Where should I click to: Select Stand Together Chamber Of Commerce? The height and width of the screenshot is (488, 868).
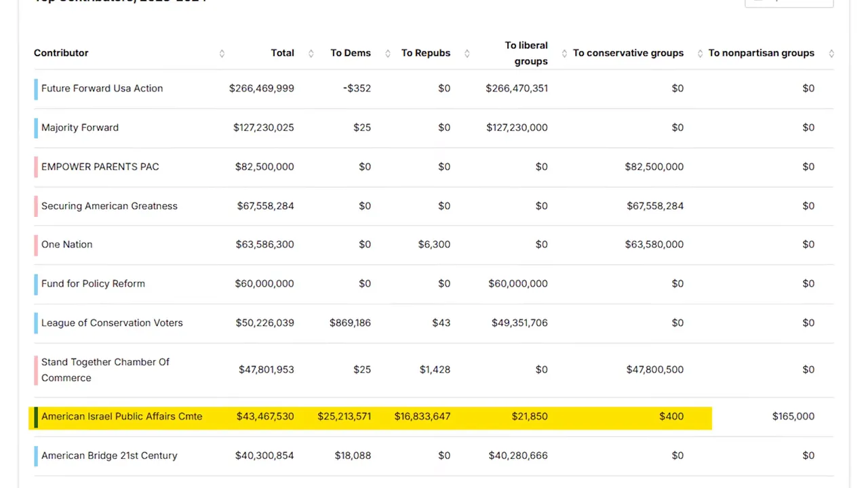tap(105, 370)
